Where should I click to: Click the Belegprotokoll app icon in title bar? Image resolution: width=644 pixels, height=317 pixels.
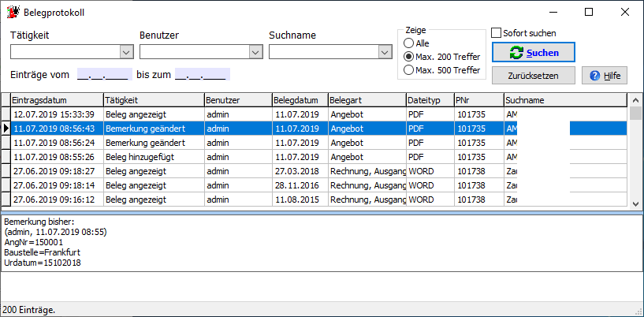[13, 13]
